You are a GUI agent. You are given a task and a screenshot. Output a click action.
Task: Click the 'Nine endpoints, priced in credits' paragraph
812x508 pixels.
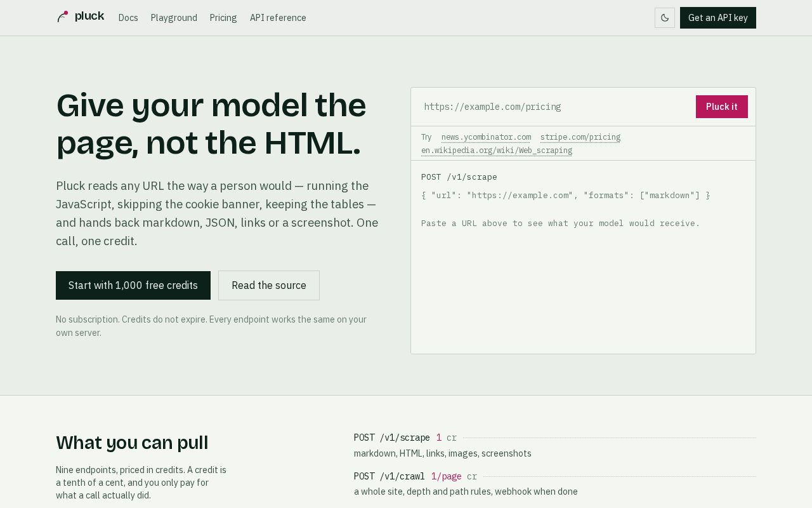(141, 483)
